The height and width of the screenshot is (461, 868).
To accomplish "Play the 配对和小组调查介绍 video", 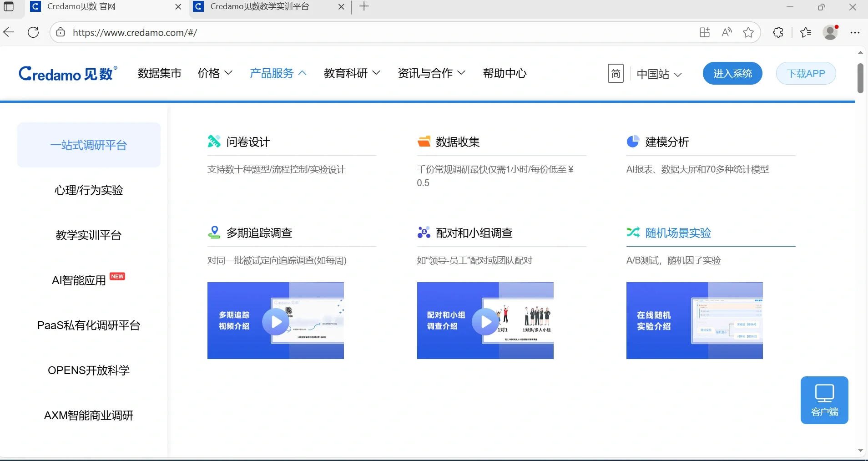I will pyautogui.click(x=485, y=321).
